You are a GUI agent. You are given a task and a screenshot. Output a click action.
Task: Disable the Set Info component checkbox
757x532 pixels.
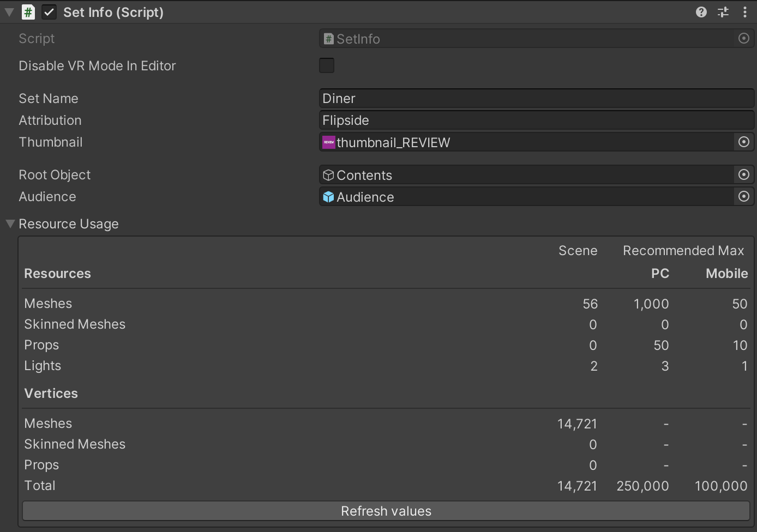pyautogui.click(x=49, y=11)
